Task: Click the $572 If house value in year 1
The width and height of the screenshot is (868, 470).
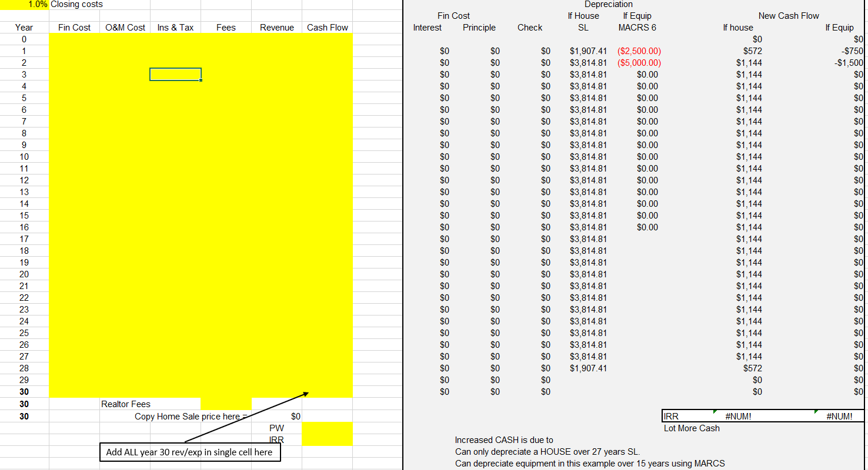Action: coord(753,51)
